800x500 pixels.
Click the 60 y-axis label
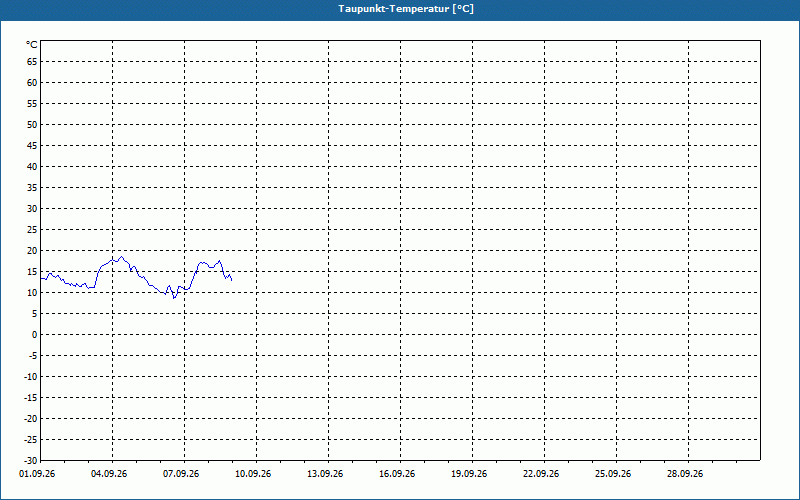[x=32, y=83]
